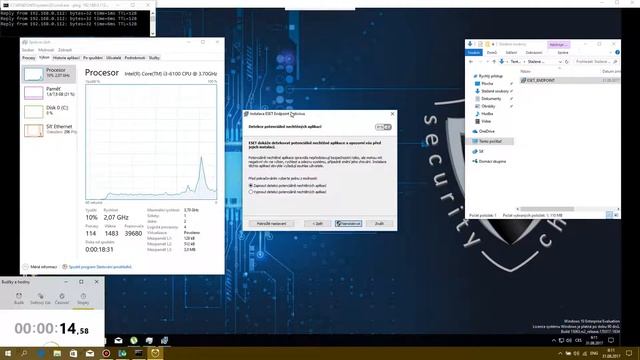This screenshot has height=360, width=640.
Task: Open the Soubor menu in Task Manager
Action: tap(28, 50)
